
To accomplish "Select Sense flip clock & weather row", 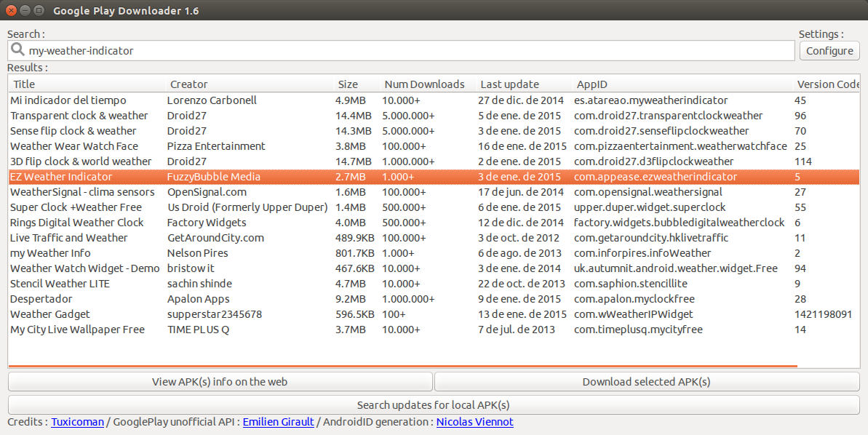I will click(434, 131).
